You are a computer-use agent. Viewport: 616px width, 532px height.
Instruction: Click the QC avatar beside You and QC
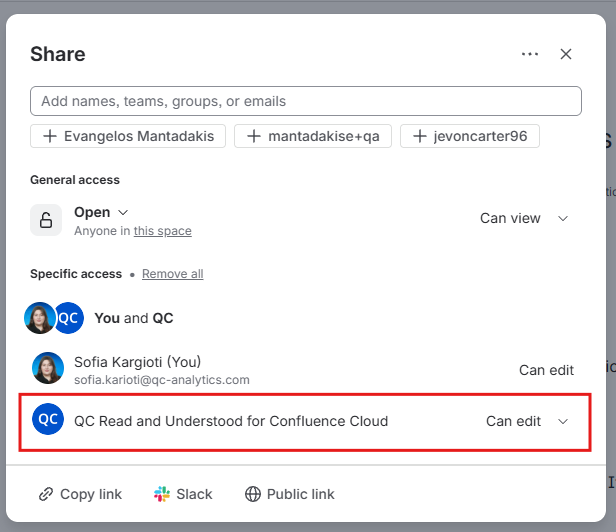click(x=70, y=318)
